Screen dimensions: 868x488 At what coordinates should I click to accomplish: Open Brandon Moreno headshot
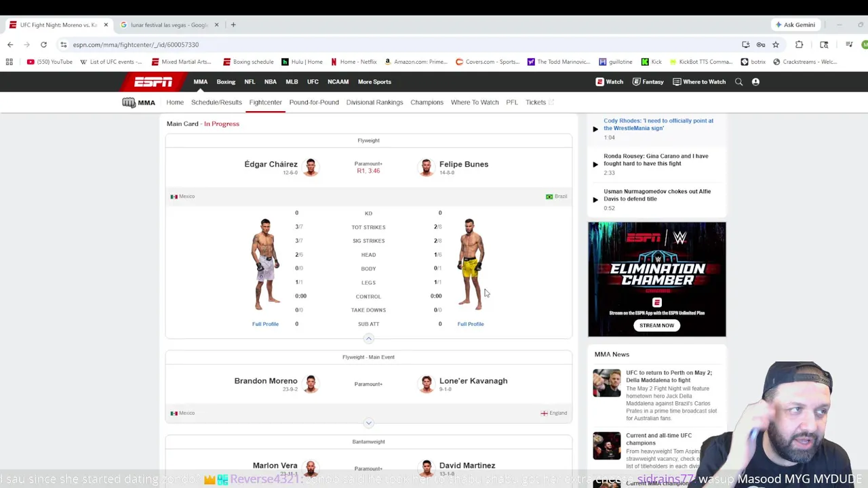[311, 384]
